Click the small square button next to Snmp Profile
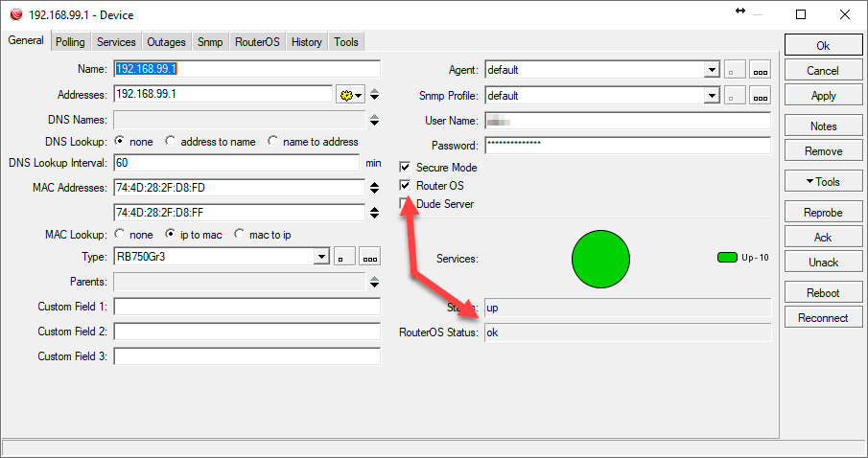Viewport: 868px width, 458px height. tap(735, 95)
